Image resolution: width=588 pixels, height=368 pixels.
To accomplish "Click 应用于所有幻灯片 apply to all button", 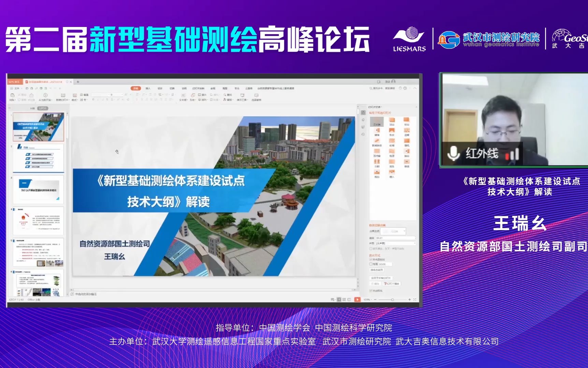I will click(381, 278).
